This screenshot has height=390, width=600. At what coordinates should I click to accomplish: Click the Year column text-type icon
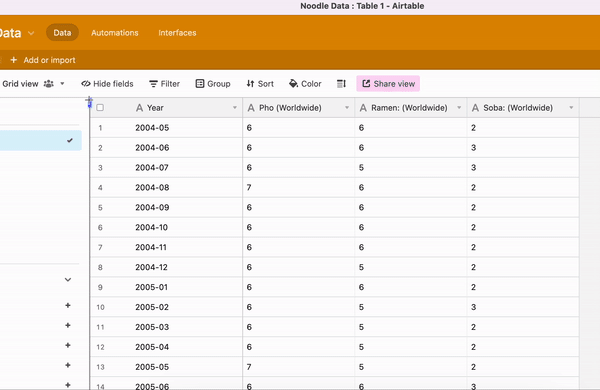click(x=139, y=108)
